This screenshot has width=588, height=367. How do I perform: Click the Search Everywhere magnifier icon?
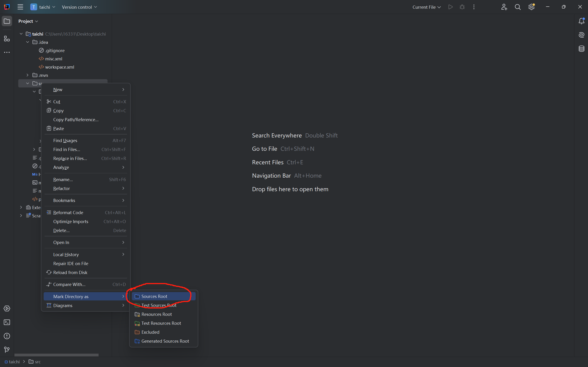pyautogui.click(x=517, y=7)
